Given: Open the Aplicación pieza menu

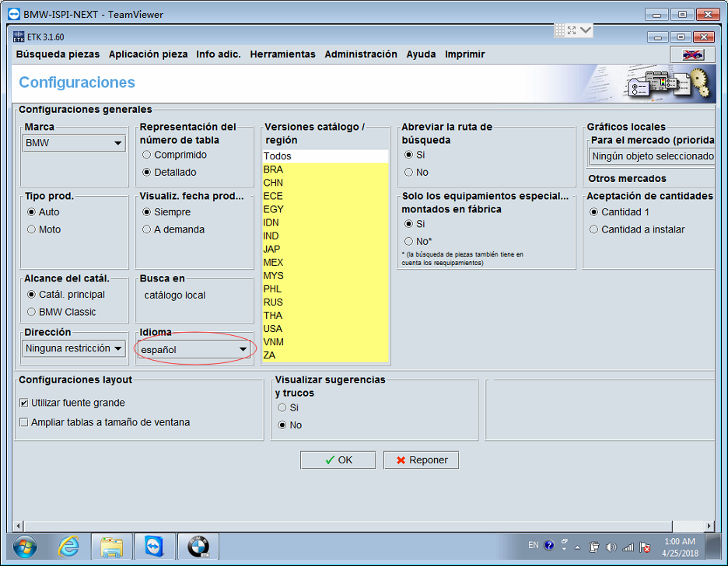Looking at the screenshot, I should pyautogui.click(x=148, y=54).
